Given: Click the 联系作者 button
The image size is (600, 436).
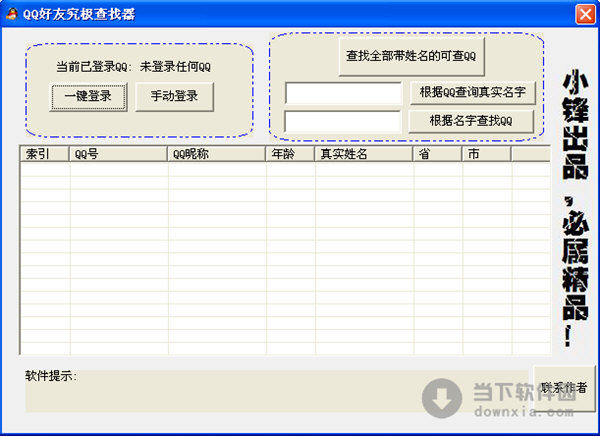Looking at the screenshot, I should coord(564,388).
